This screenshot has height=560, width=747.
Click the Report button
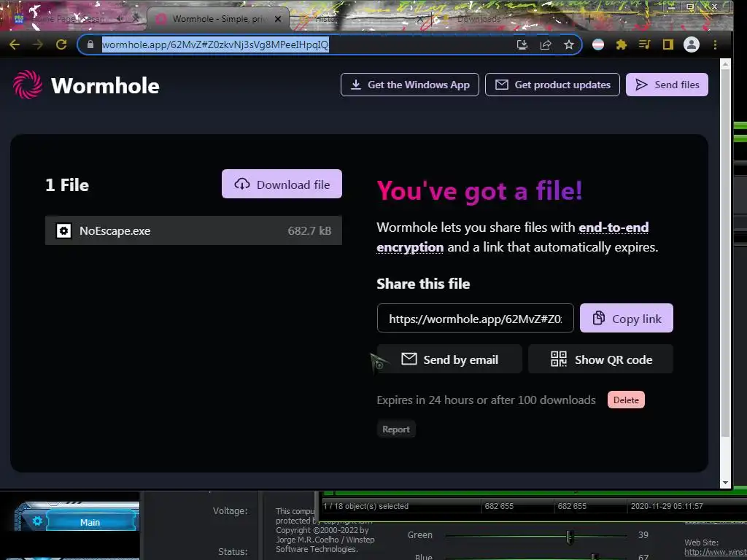click(x=396, y=429)
